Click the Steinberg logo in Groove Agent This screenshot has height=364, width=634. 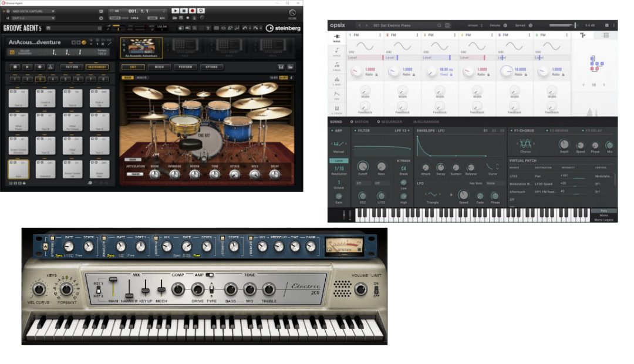coord(283,28)
